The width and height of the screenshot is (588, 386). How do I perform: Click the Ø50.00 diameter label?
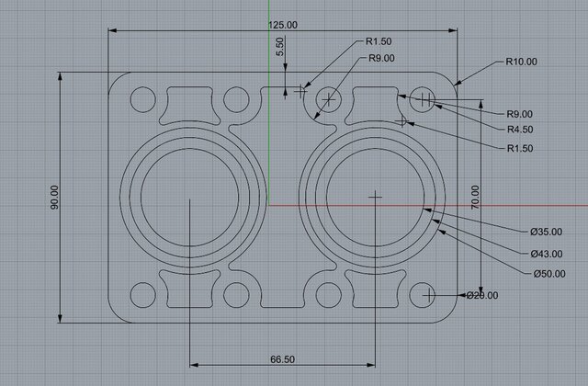pos(548,274)
